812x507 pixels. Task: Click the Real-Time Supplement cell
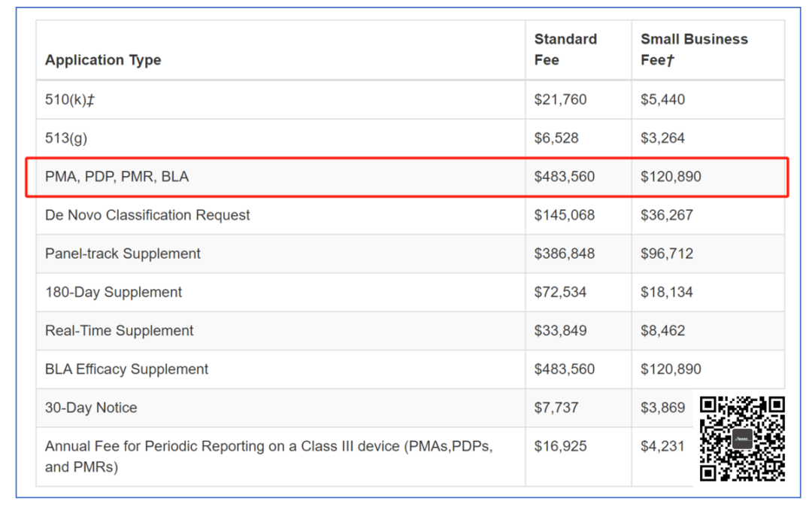(x=119, y=331)
